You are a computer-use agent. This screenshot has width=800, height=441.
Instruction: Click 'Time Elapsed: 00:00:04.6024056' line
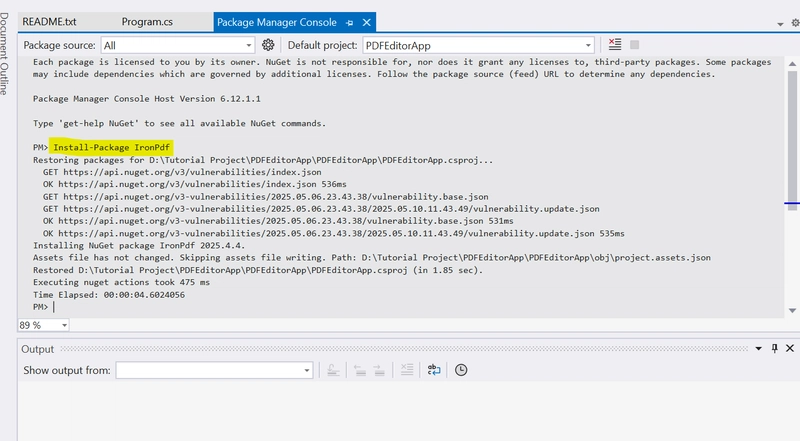click(109, 295)
